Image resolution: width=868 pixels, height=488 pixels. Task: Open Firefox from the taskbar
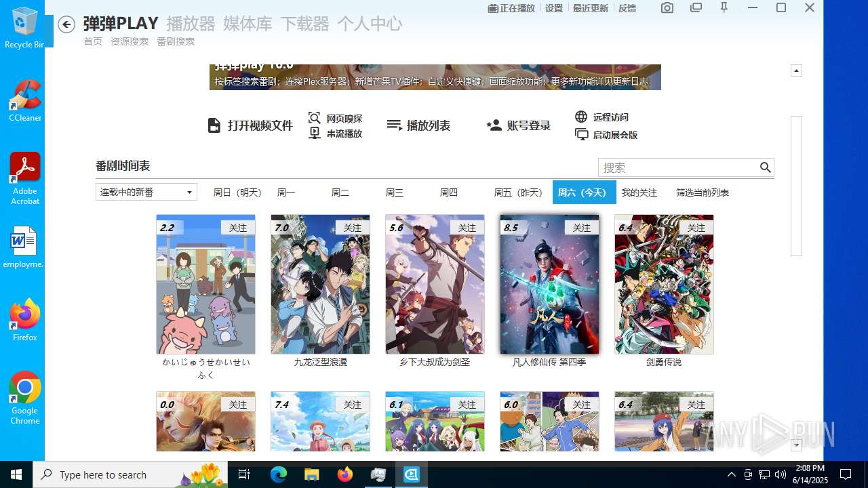coord(345,474)
